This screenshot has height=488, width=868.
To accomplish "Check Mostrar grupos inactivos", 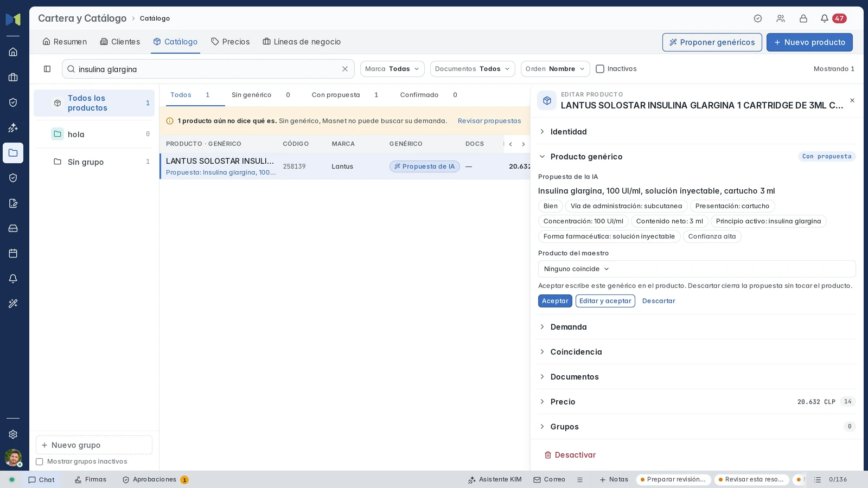I will [x=39, y=462].
